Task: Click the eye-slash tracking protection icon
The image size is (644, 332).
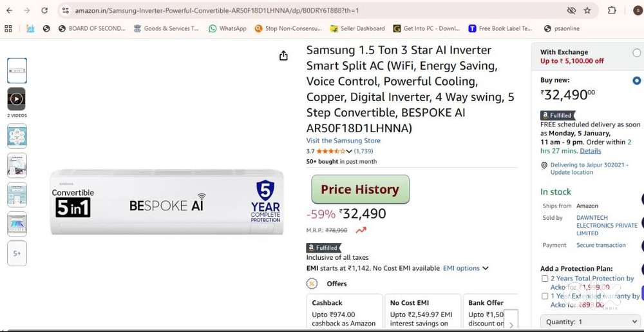Action: pyautogui.click(x=571, y=10)
